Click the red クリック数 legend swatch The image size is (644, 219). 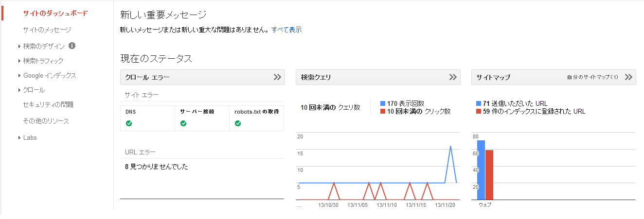pos(383,111)
